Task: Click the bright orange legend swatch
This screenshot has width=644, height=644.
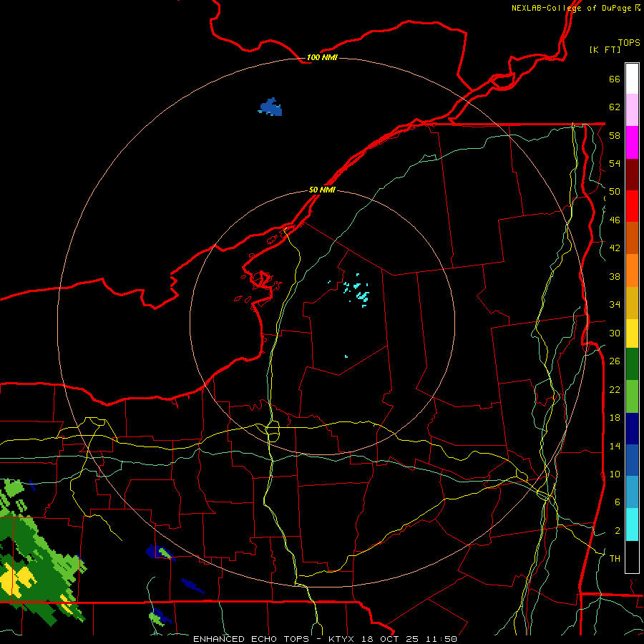Action: pyautogui.click(x=632, y=270)
